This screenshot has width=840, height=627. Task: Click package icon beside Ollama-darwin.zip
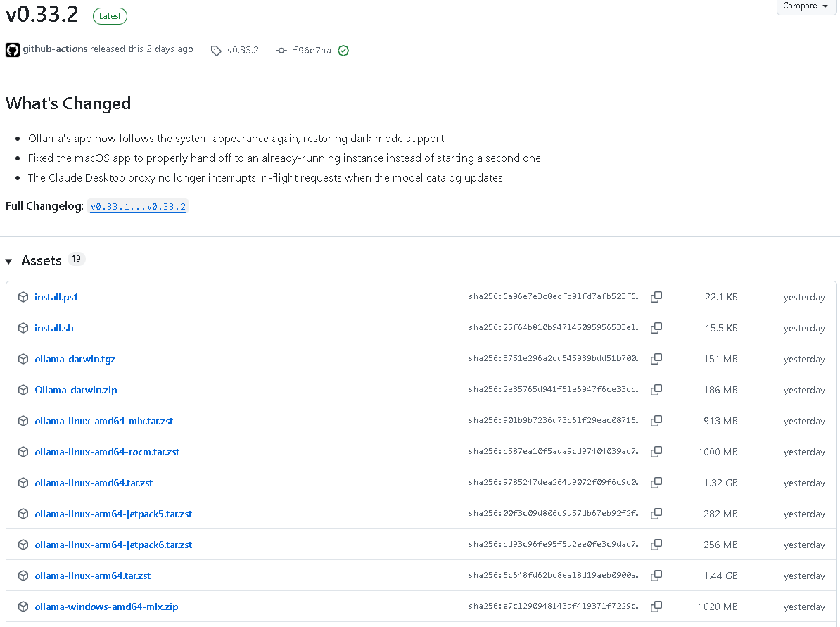tap(23, 390)
